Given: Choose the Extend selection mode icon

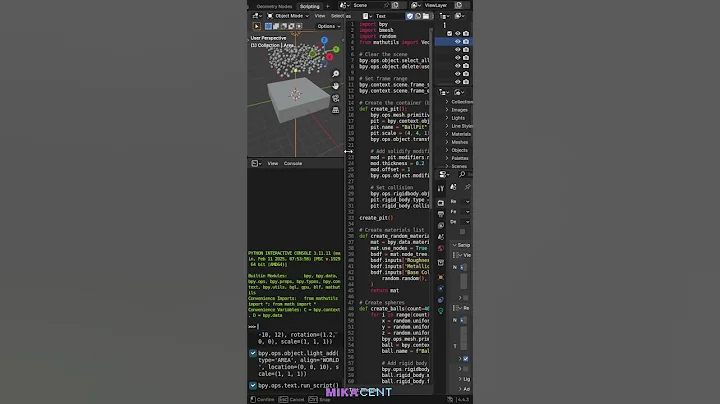Looking at the screenshot, I should pos(276,26).
